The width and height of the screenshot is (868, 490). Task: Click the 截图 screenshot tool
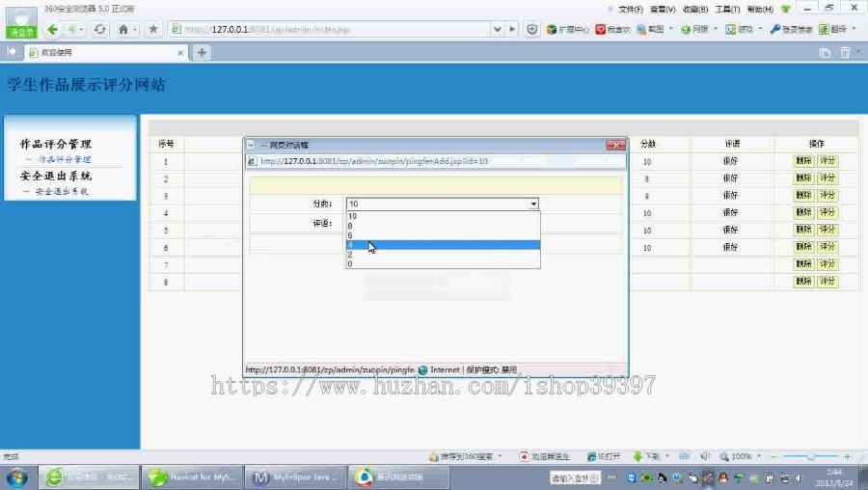point(650,29)
